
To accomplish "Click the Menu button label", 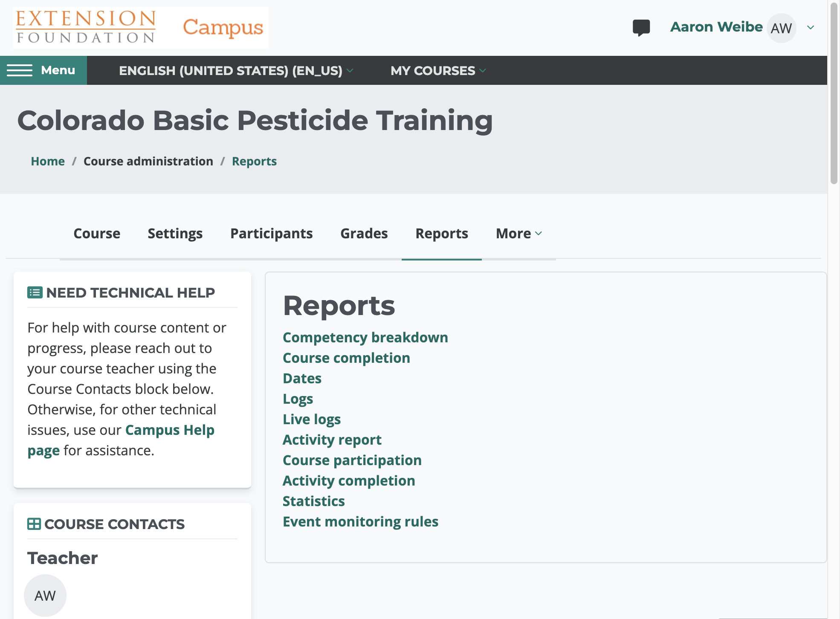I will click(x=58, y=70).
